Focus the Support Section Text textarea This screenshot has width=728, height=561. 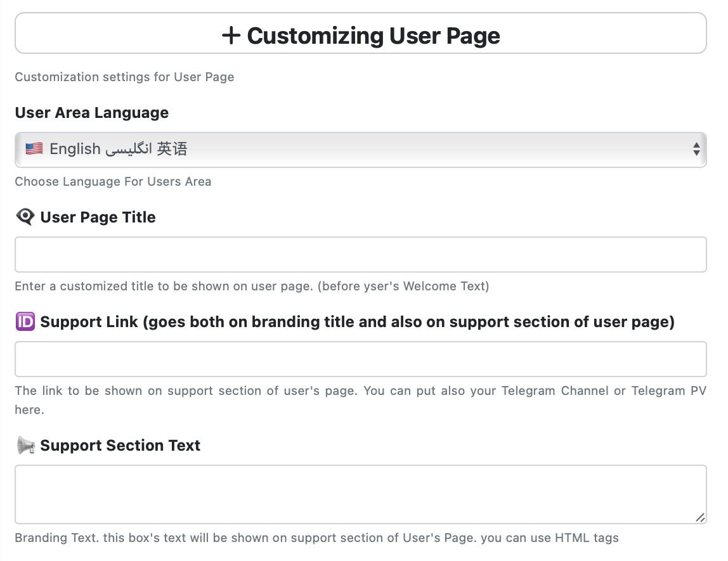[x=361, y=494]
